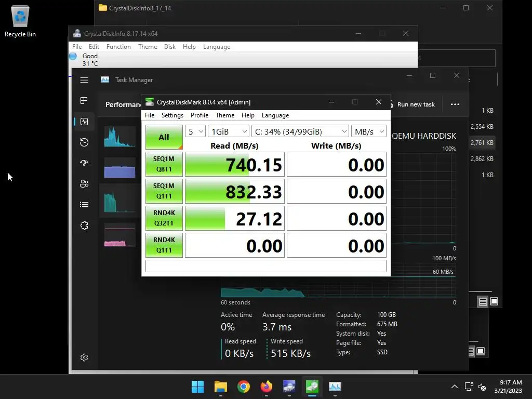Click the 740.15 read result cell
The height and width of the screenshot is (399, 532).
234,164
